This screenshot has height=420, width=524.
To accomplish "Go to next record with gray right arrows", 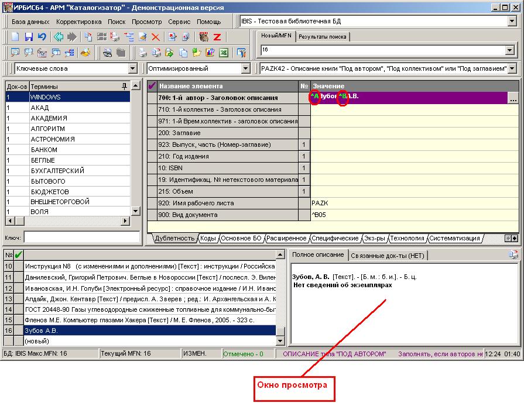I will 71,36.
